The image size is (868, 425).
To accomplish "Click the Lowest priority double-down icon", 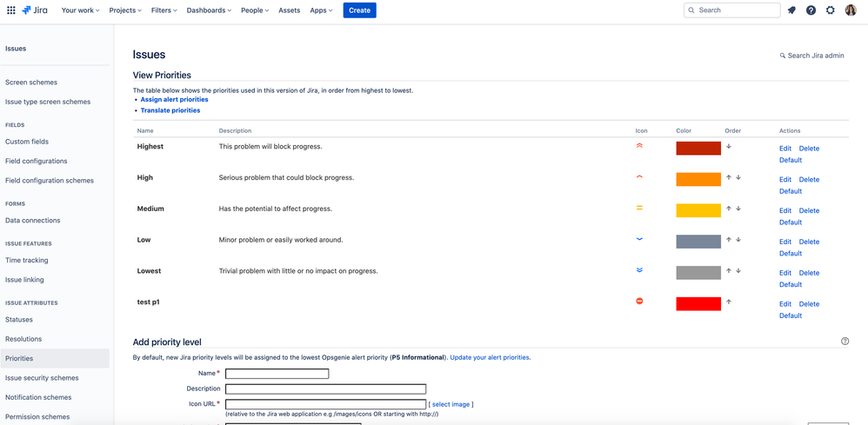I will (639, 270).
